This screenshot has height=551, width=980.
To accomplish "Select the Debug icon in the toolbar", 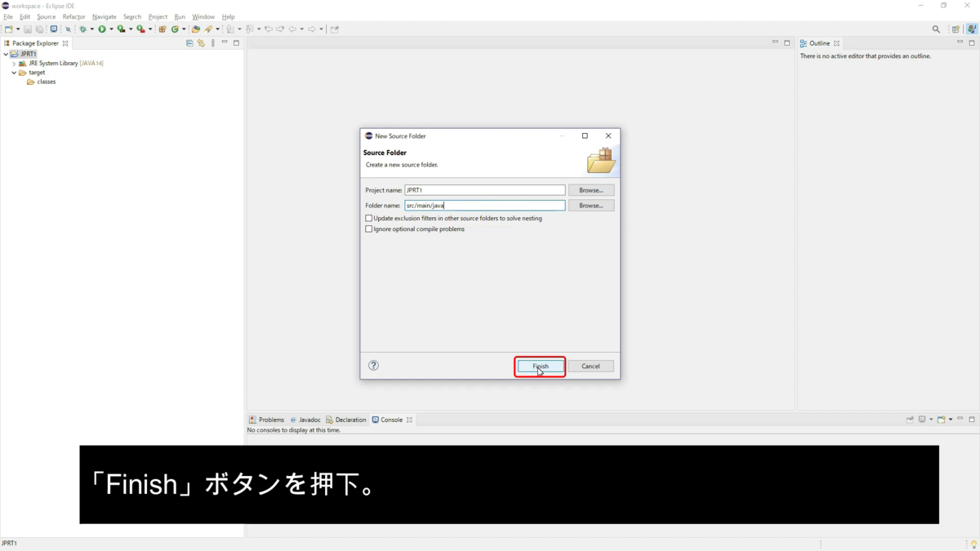I will tap(83, 29).
